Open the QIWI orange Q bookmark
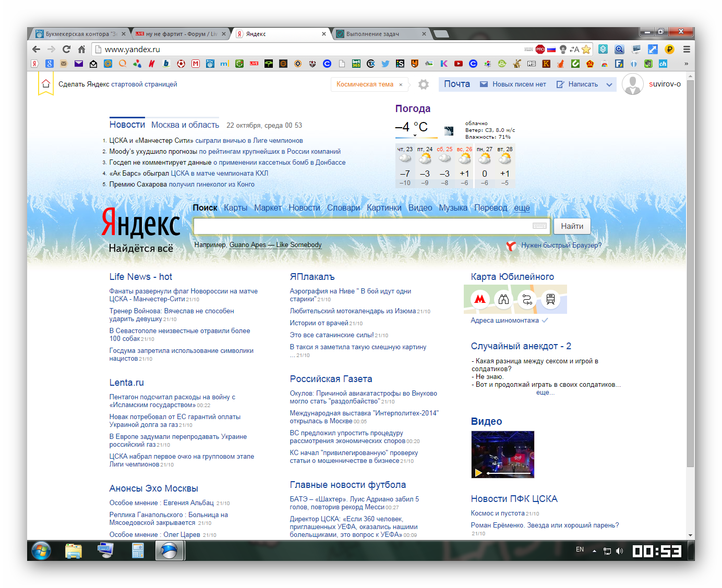 click(123, 64)
